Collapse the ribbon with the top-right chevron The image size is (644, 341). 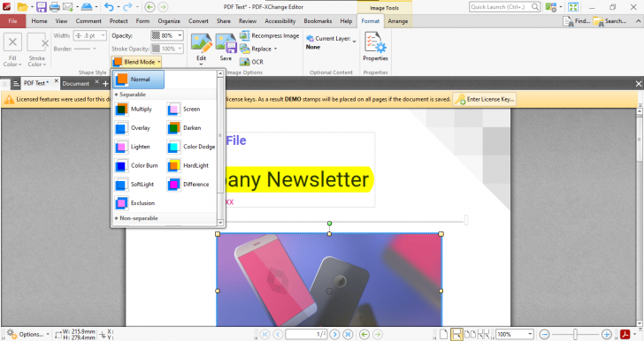point(639,21)
